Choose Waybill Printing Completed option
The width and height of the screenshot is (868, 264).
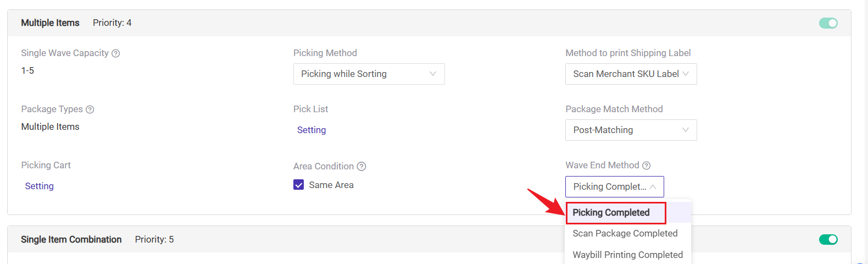[x=628, y=255]
